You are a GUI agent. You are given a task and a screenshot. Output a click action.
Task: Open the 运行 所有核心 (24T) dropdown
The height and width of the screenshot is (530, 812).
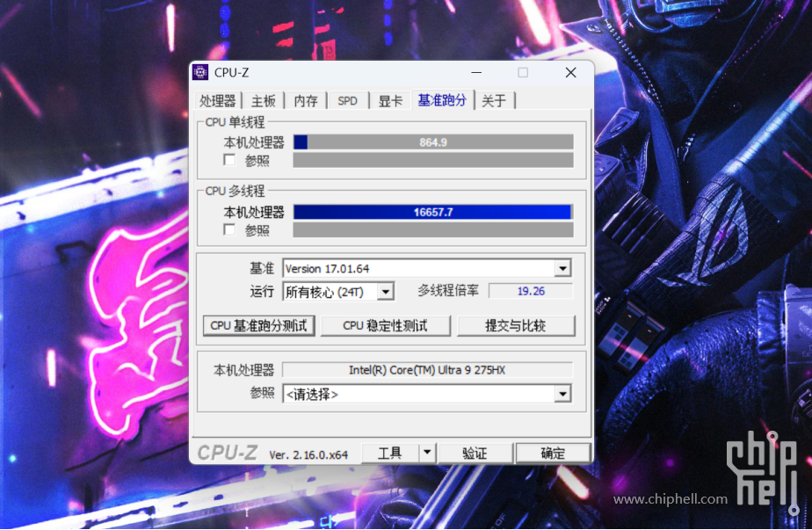[x=385, y=292]
